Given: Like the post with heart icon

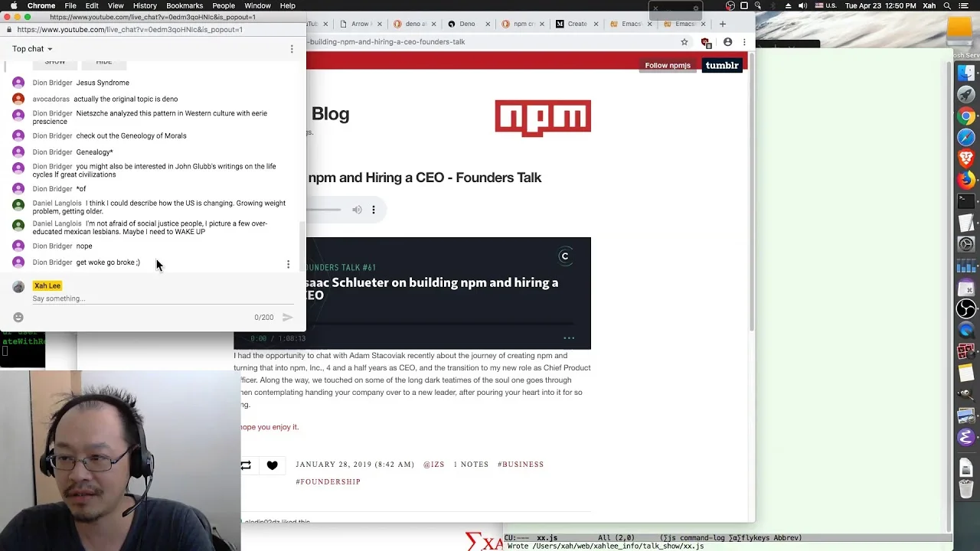Looking at the screenshot, I should pyautogui.click(x=272, y=465).
